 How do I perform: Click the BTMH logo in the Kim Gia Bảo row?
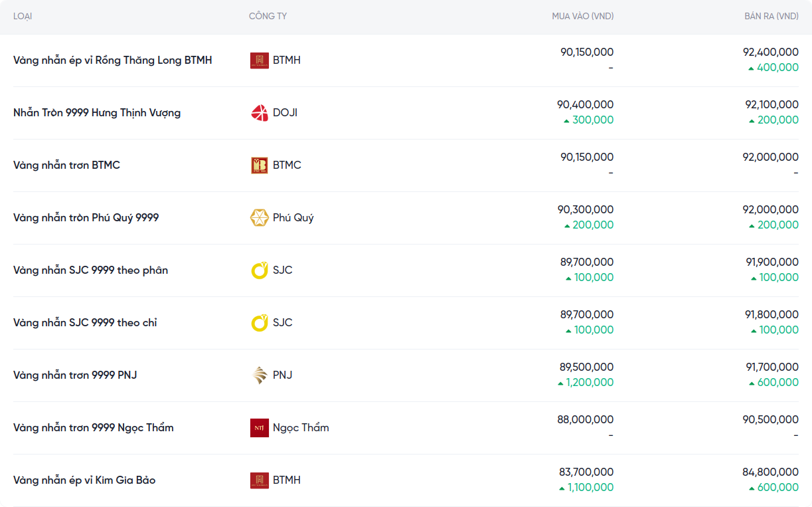click(259, 480)
